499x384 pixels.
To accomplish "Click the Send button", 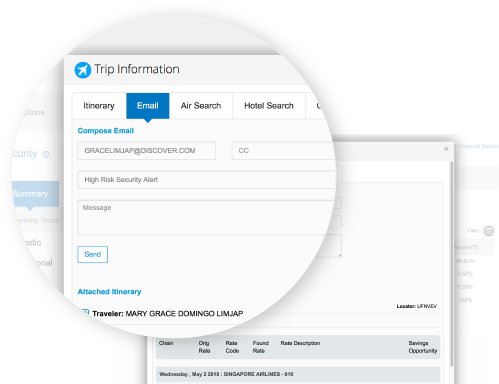I will point(93,254).
